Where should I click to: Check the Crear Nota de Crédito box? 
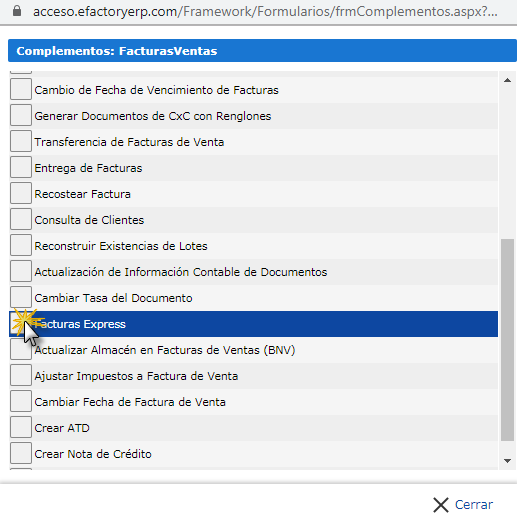point(21,453)
